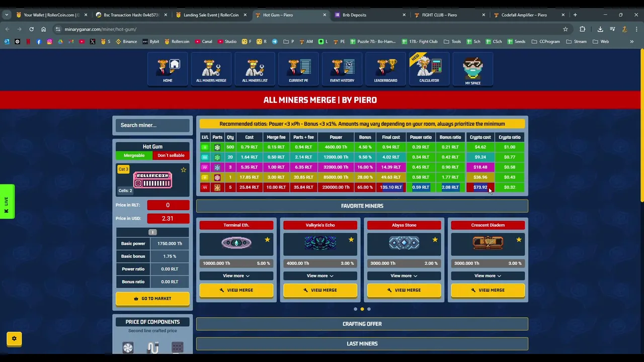Toggle favorite star on Abyss Stone card
Screen dimensions: 644x362
(x=435, y=240)
